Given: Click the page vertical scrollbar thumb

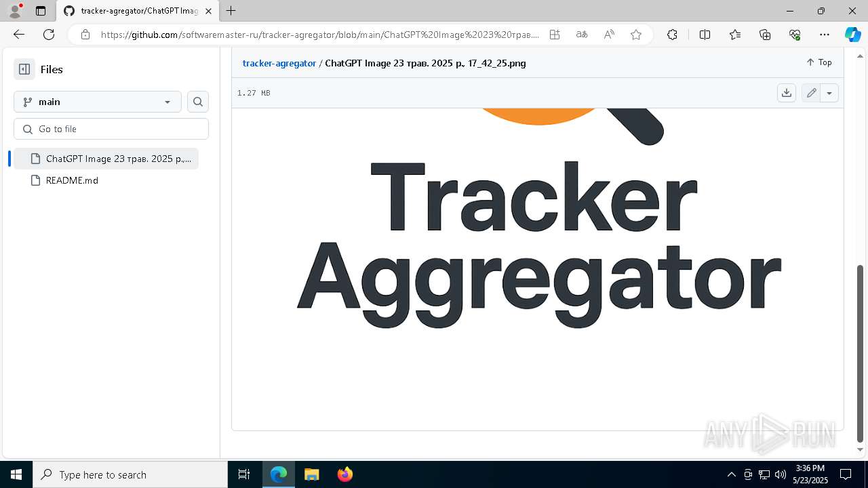Looking at the screenshot, I should tap(861, 352).
